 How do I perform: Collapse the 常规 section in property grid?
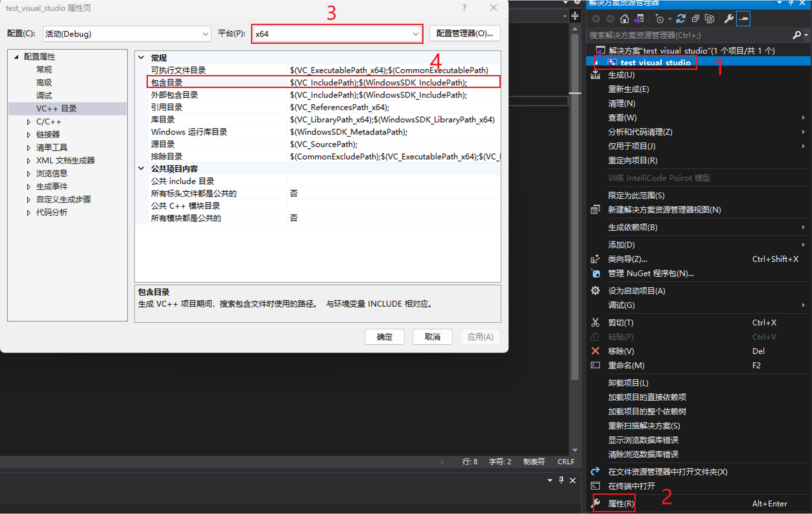[x=141, y=57]
